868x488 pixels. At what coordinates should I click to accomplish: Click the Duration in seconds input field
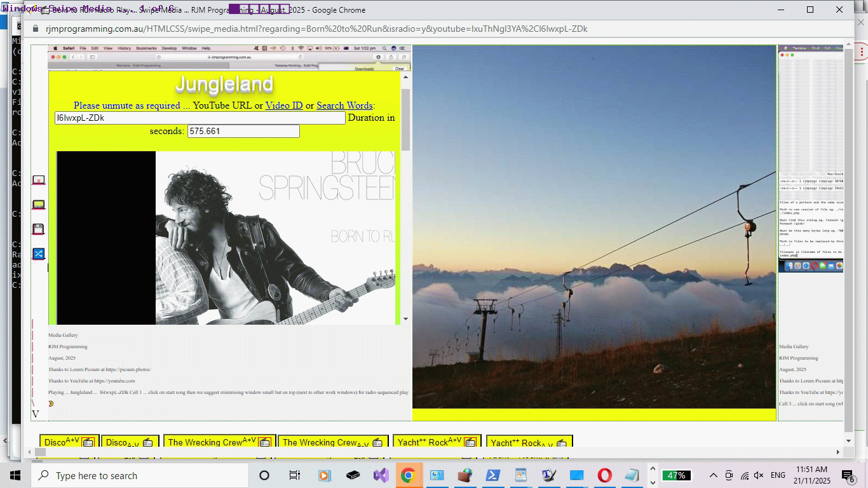(243, 131)
